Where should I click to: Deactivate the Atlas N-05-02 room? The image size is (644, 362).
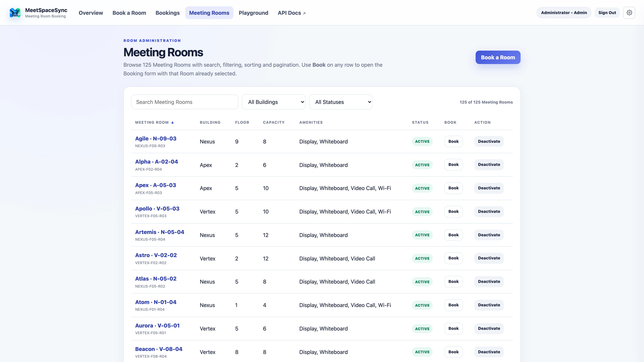489,282
